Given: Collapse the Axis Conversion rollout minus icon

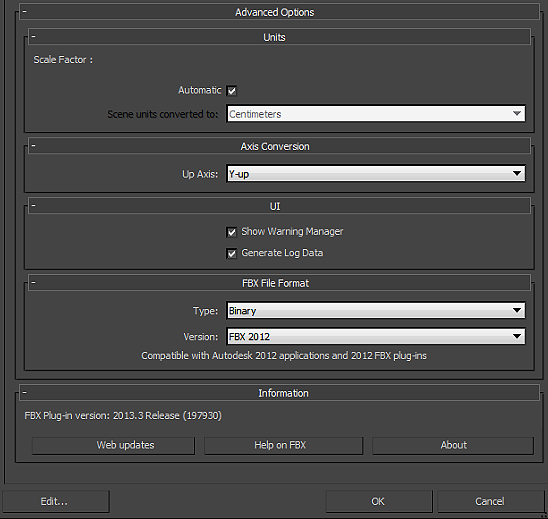Looking at the screenshot, I should [34, 145].
